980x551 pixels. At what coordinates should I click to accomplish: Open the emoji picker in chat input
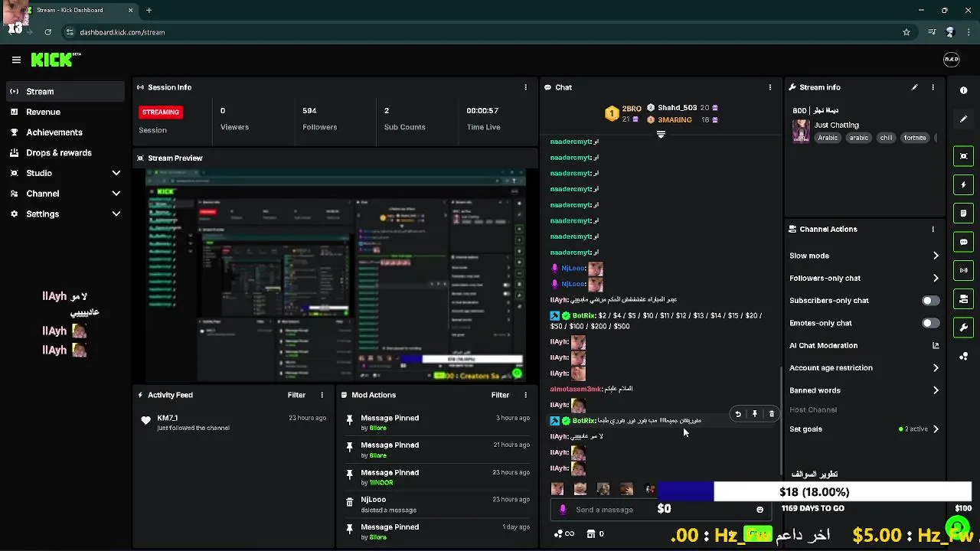pos(759,510)
